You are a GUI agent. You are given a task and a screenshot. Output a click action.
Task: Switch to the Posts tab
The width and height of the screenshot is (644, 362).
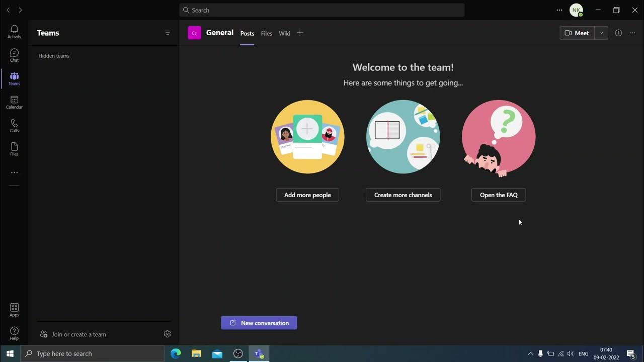pyautogui.click(x=247, y=33)
